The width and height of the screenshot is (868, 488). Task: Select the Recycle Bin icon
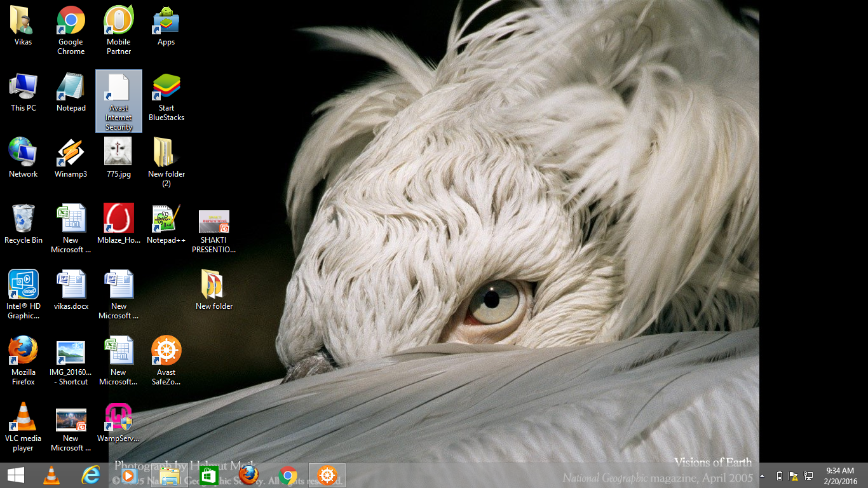pyautogui.click(x=24, y=224)
